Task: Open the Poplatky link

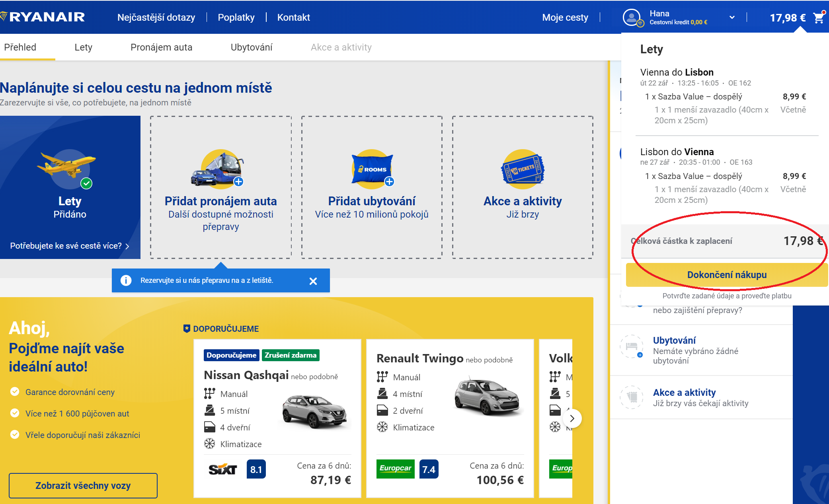Action: [236, 18]
